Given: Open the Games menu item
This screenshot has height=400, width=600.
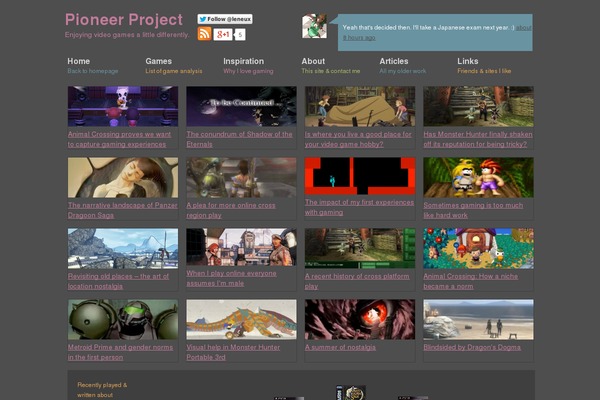Looking at the screenshot, I should tap(158, 61).
